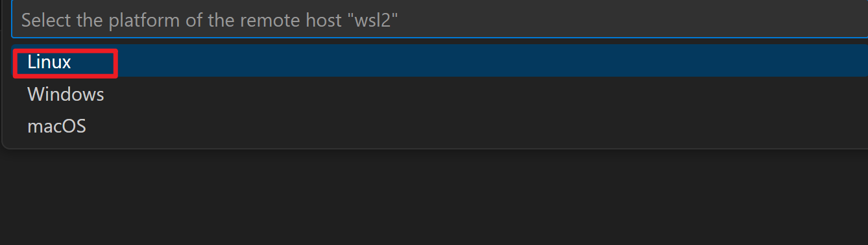Focus the platform selection input field
This screenshot has width=868, height=245.
point(440,19)
